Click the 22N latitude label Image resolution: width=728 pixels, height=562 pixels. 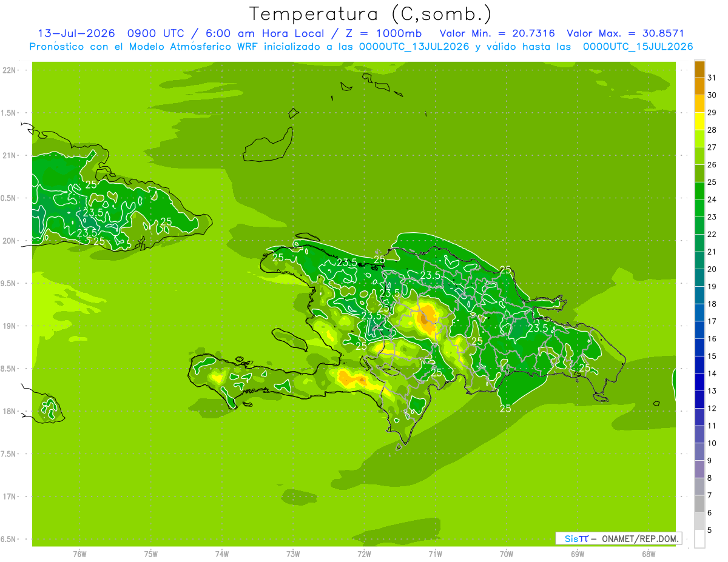pyautogui.click(x=10, y=70)
